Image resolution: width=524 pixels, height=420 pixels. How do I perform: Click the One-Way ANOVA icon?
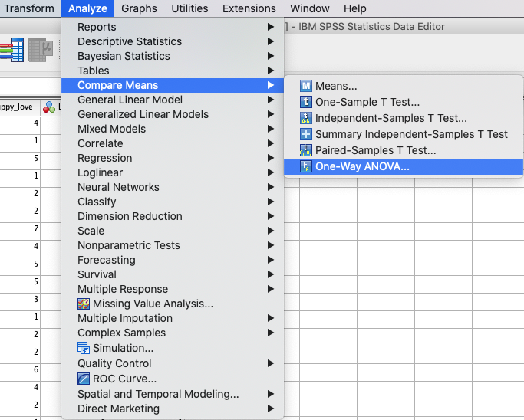(x=306, y=166)
